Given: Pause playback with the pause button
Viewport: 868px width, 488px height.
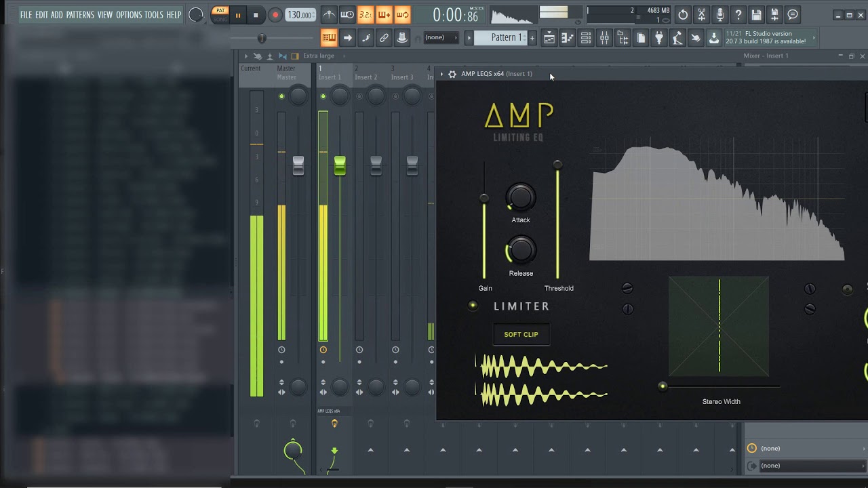Looking at the screenshot, I should pyautogui.click(x=238, y=15).
